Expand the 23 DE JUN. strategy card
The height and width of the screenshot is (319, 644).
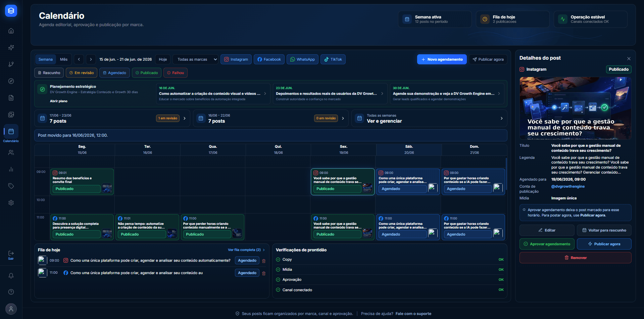pos(330,94)
